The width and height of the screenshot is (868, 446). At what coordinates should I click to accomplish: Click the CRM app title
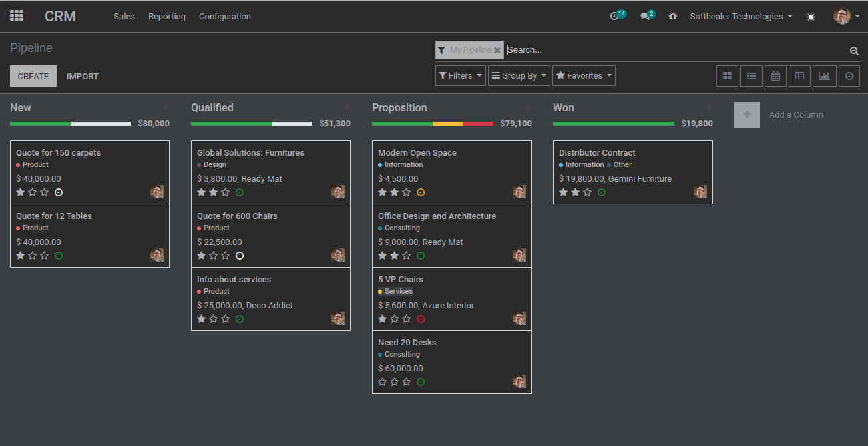tap(60, 16)
